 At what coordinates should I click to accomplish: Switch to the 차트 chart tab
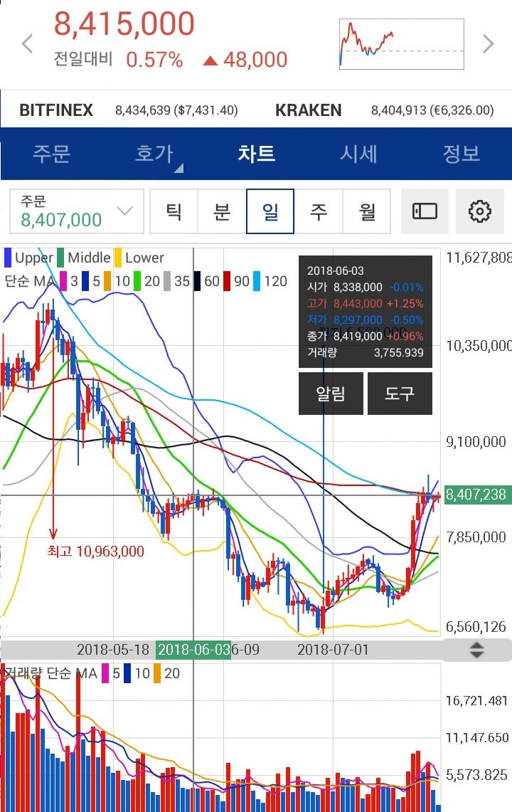coord(256,154)
